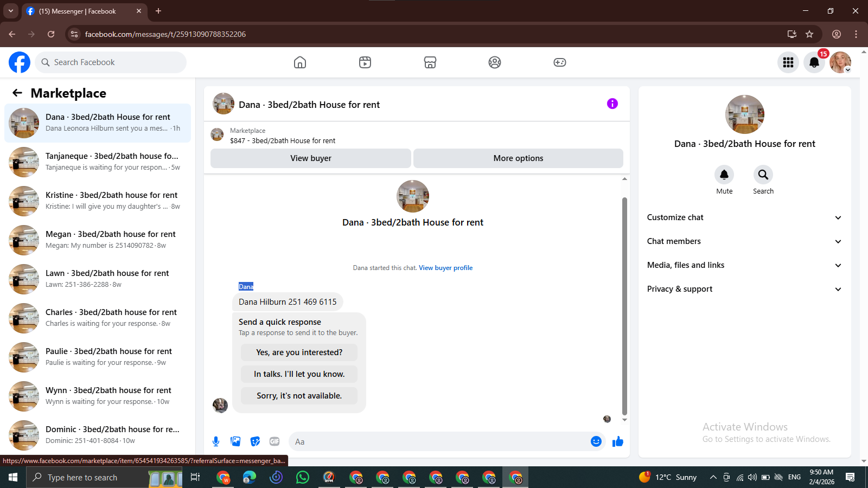Open the account profile picture menu
This screenshot has height=488, width=868.
840,62
